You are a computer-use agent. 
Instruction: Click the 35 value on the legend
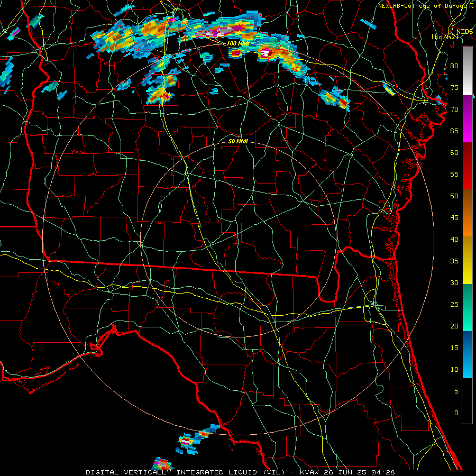tap(454, 261)
